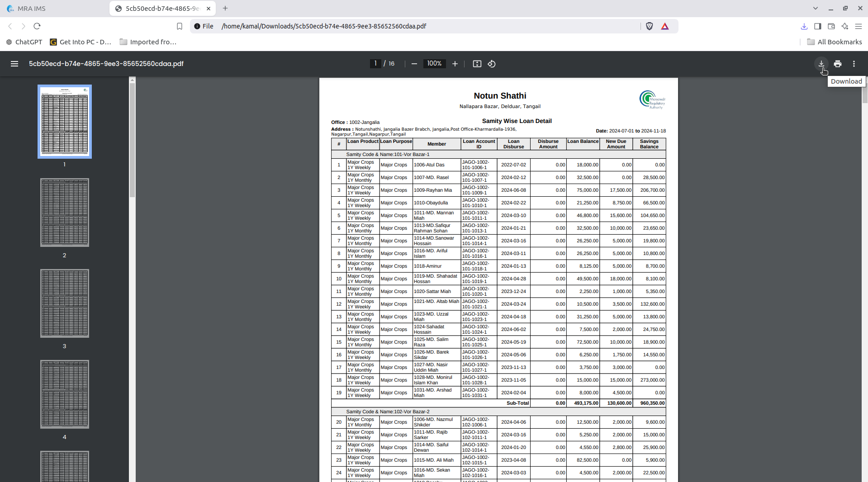Go forward in browser history
This screenshot has width=868, height=482.
24,26
